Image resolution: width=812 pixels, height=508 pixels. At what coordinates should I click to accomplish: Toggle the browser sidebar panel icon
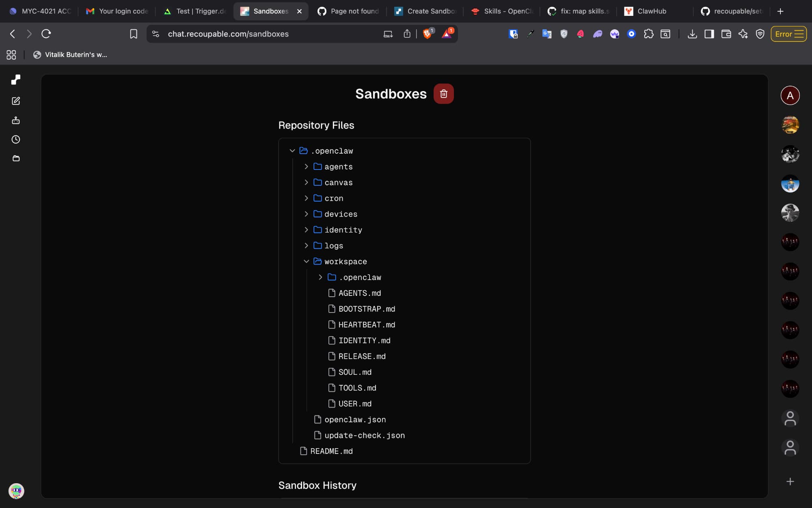(709, 34)
